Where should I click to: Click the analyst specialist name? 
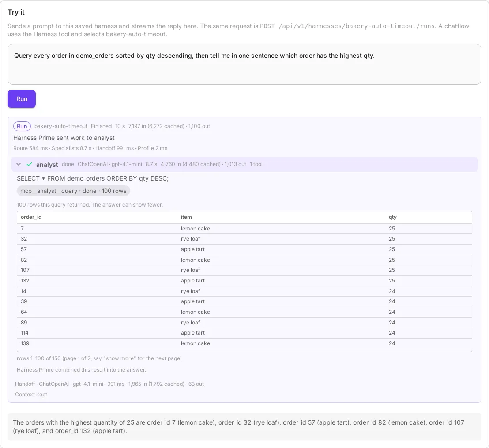[x=47, y=164]
